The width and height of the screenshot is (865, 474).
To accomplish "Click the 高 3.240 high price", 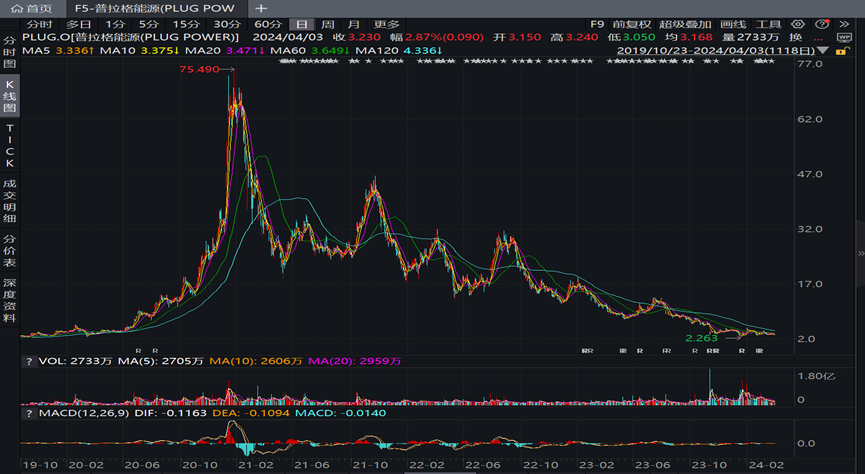I will pos(574,37).
